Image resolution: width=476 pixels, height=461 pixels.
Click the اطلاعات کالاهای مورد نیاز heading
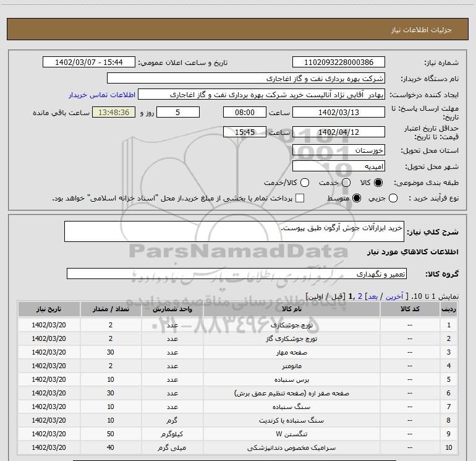pos(412,252)
